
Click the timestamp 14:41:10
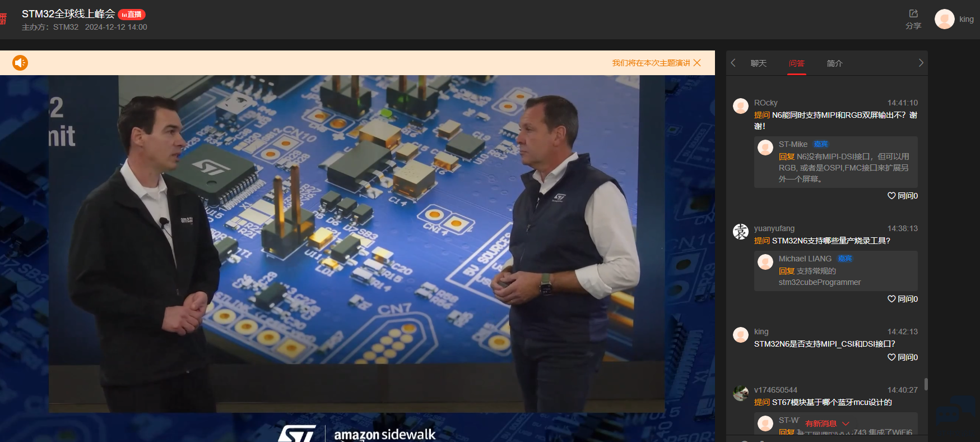903,103
